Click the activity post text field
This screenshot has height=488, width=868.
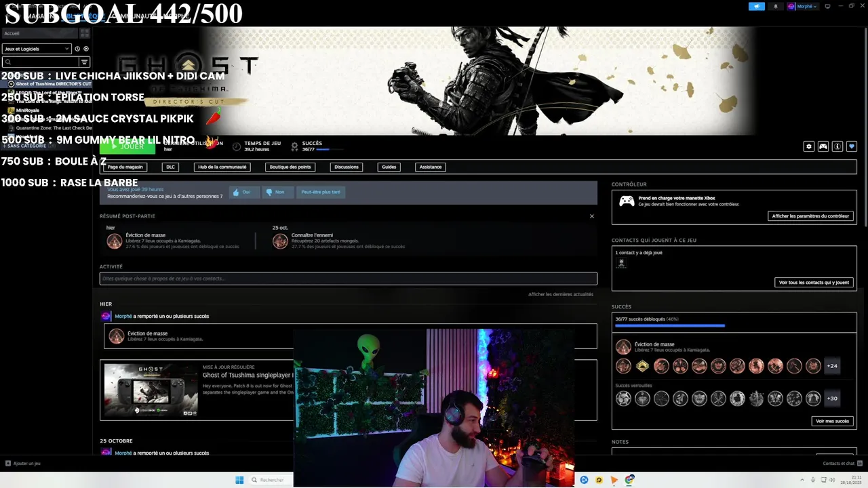[348, 279]
